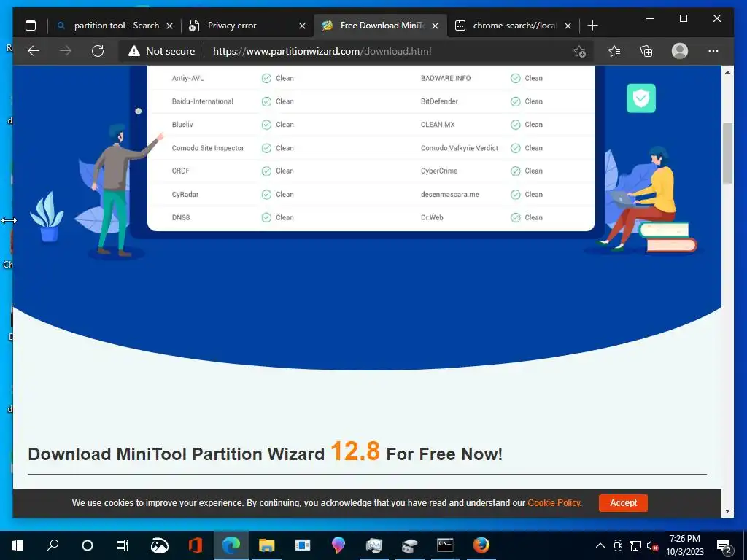Open File Explorer from the taskbar
747x560 pixels.
[x=267, y=545]
